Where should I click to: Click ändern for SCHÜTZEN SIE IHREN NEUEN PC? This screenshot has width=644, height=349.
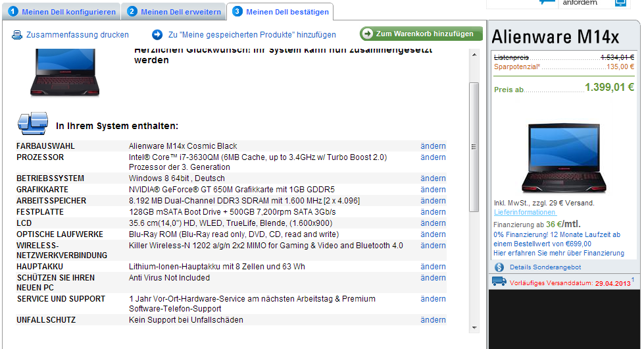[x=433, y=278]
